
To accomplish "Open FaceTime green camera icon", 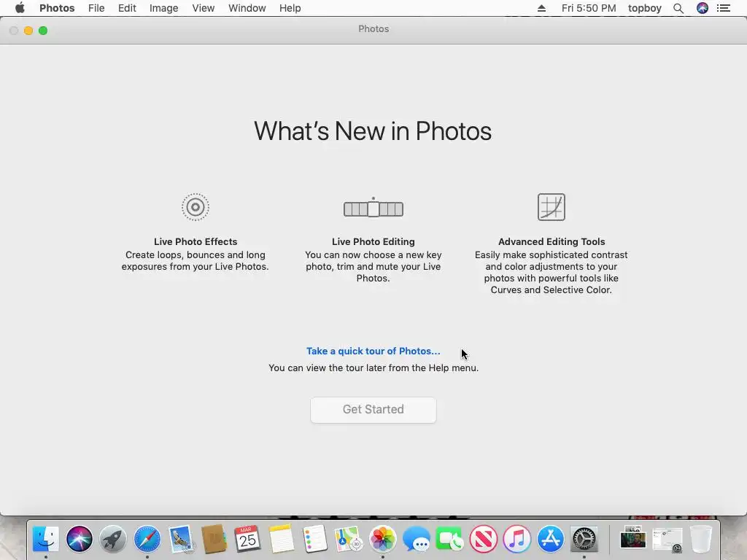I will pos(449,539).
